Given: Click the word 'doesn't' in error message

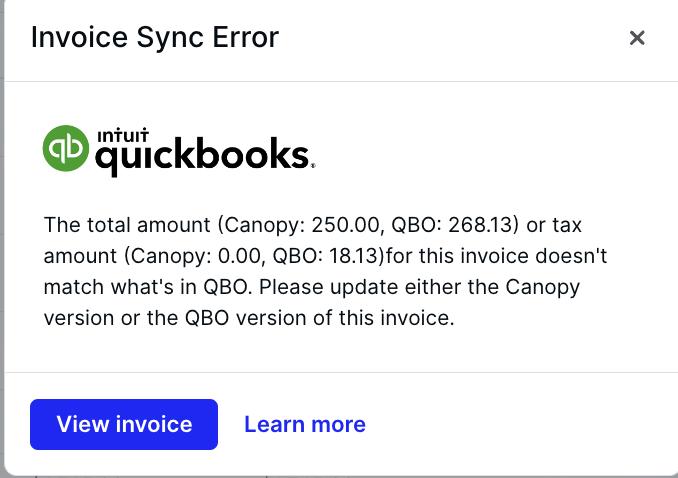Looking at the screenshot, I should (571, 256).
